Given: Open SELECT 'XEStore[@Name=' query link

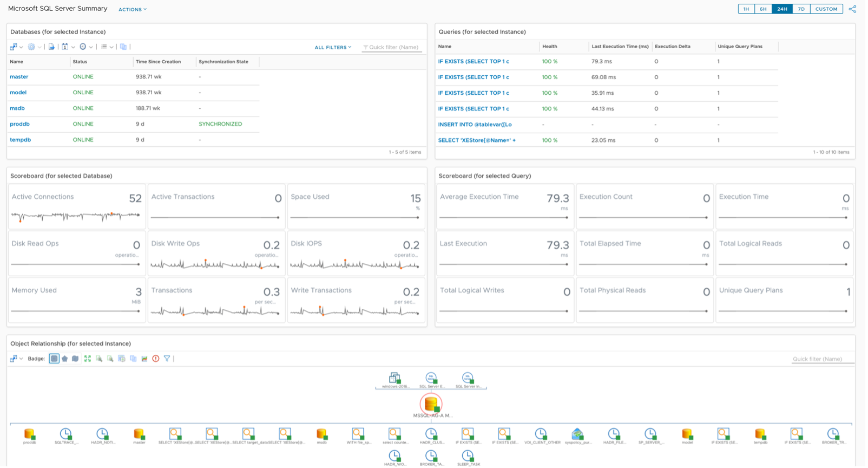Looking at the screenshot, I should coord(478,141).
